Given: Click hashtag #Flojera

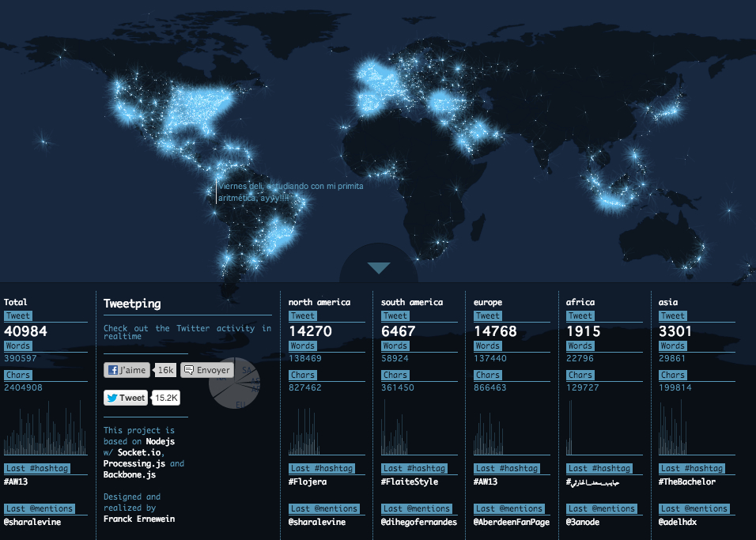Looking at the screenshot, I should (x=307, y=481).
